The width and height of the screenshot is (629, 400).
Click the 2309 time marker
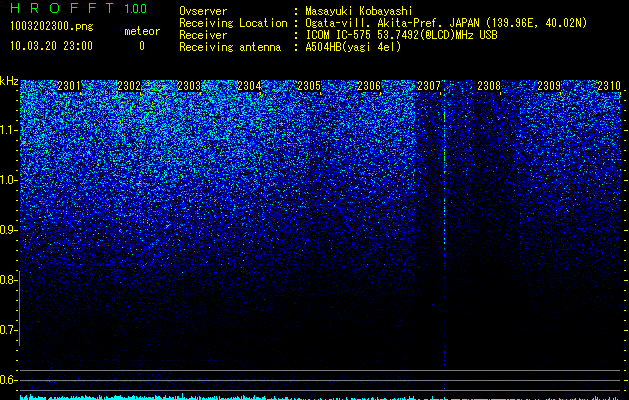click(549, 85)
